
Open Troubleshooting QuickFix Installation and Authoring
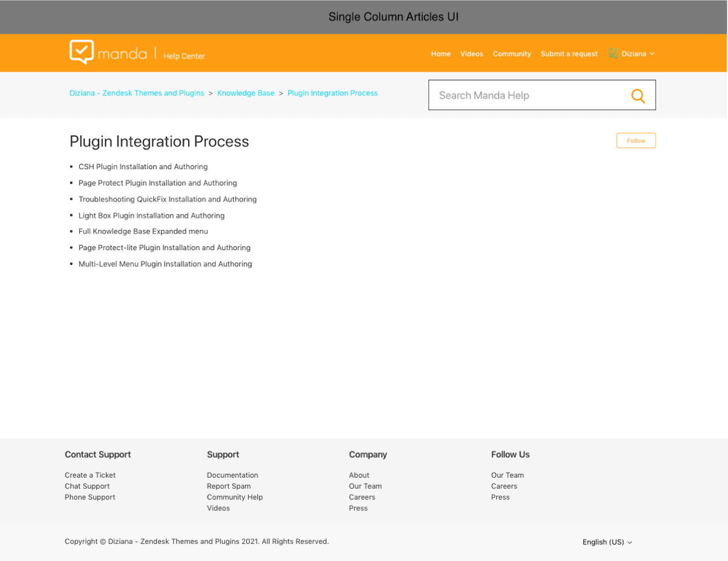click(167, 199)
